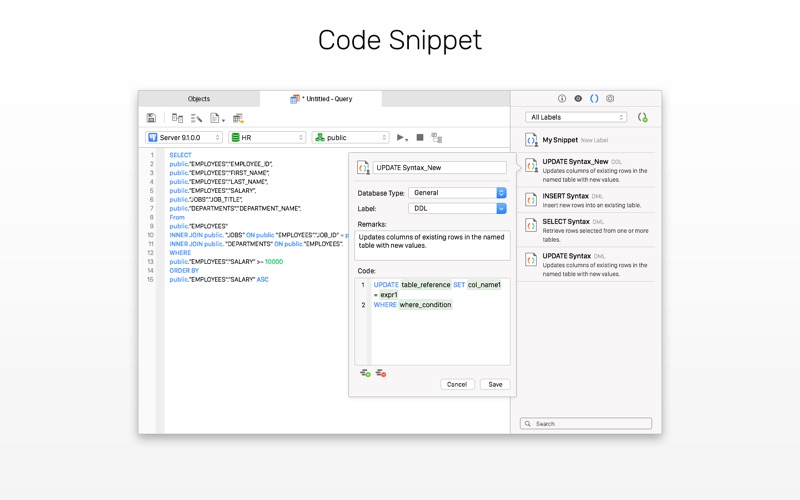
Task: Click the col_name1 placeholder in code
Action: [484, 285]
